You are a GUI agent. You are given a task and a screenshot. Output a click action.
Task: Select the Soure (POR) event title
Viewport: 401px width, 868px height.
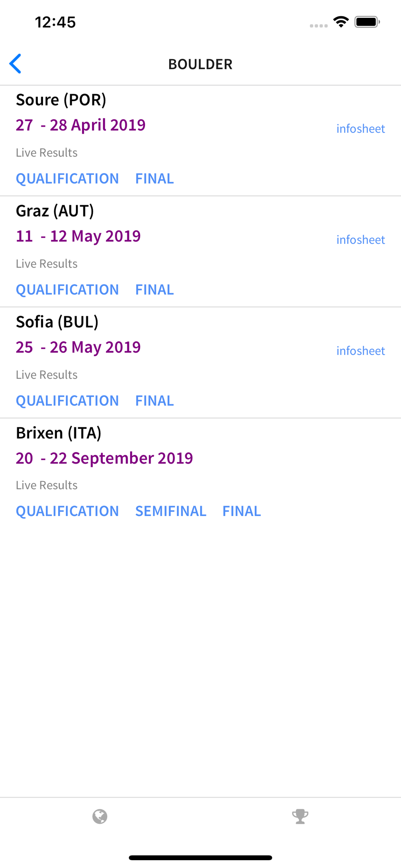point(61,100)
